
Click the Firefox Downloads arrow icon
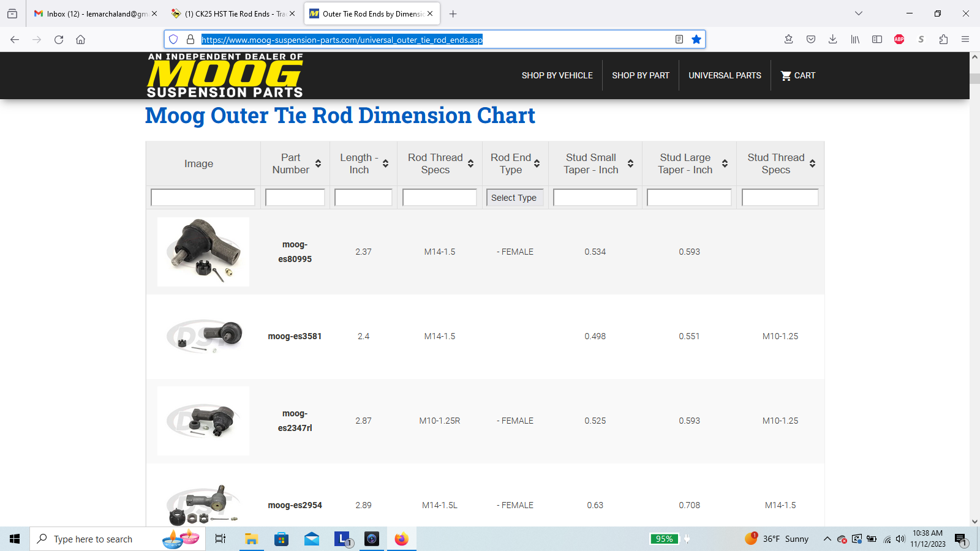[x=832, y=39]
